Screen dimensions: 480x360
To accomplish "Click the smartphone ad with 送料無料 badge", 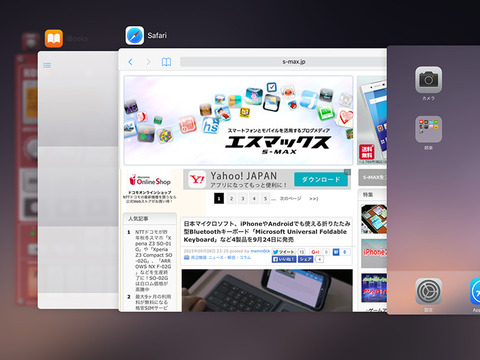I will click(x=372, y=120).
